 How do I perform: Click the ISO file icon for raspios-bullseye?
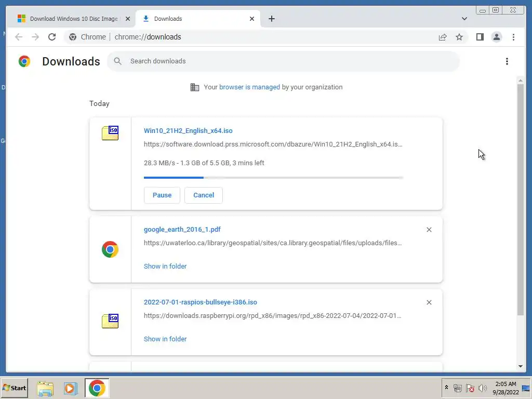110,321
